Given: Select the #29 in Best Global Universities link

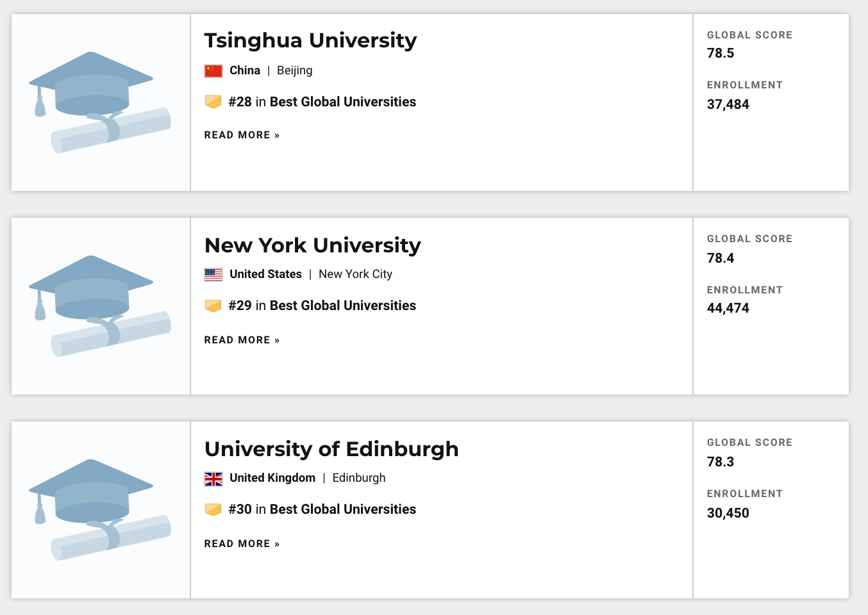Looking at the screenshot, I should 322,306.
